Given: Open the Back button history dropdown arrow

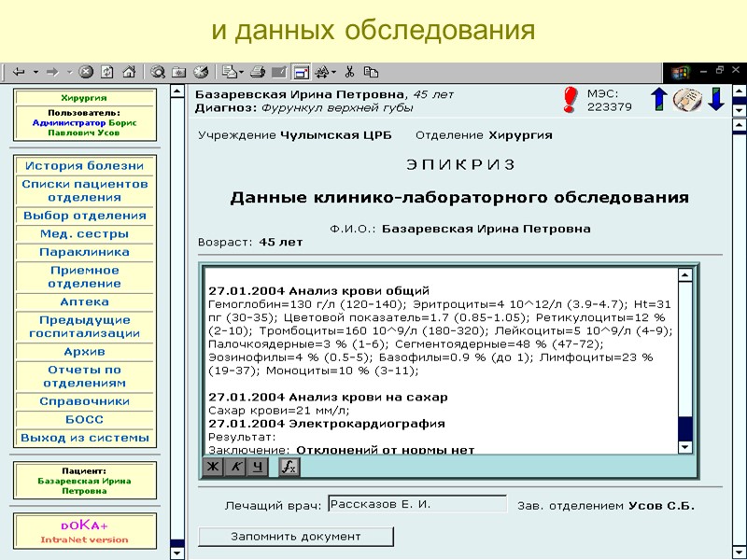Looking at the screenshot, I should [x=35, y=73].
